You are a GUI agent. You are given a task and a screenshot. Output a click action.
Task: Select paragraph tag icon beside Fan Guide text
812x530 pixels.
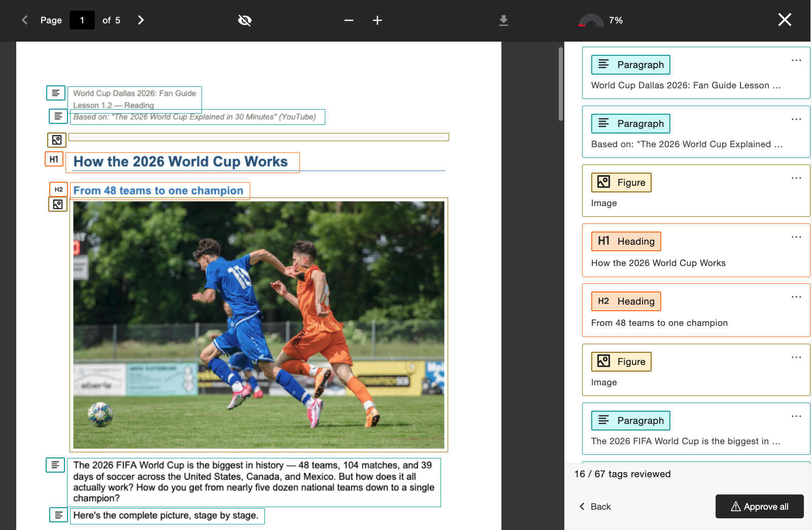pyautogui.click(x=56, y=93)
